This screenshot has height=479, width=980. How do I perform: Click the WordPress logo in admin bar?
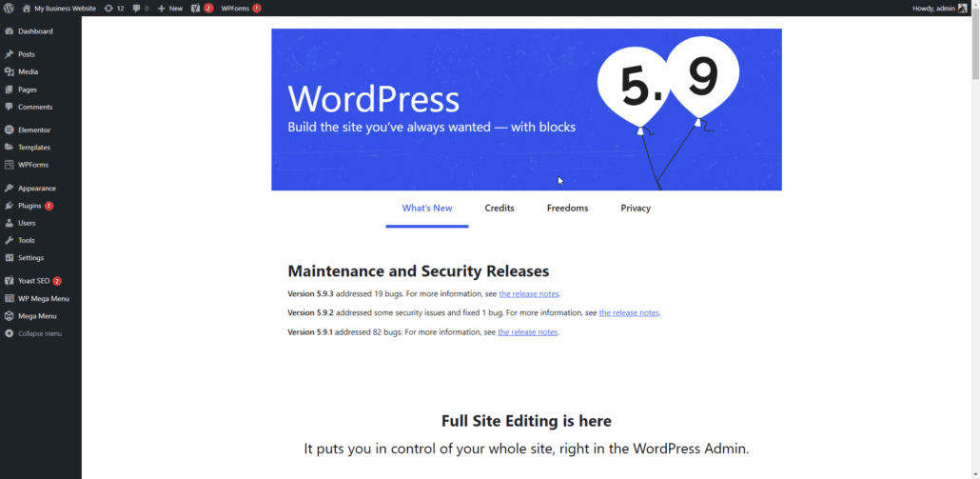pyautogui.click(x=9, y=9)
